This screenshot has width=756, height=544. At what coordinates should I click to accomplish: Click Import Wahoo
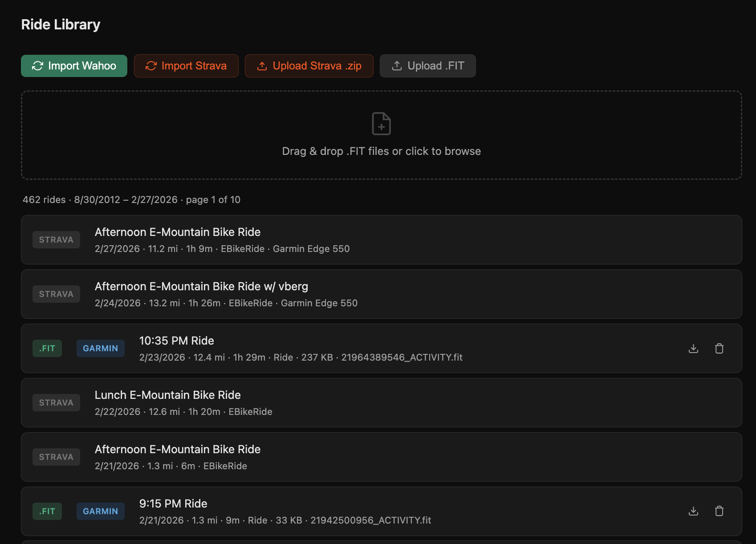pos(74,65)
